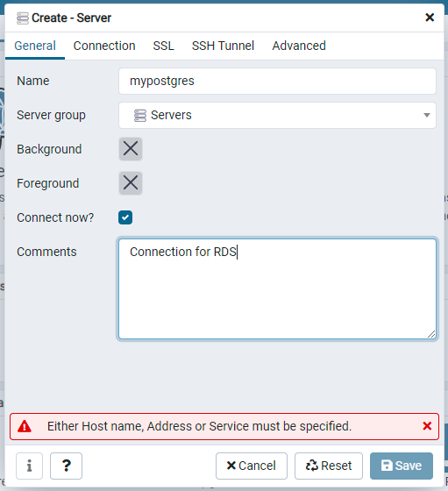The width and height of the screenshot is (448, 491).
Task: Click the server info 'i' icon button
Action: [x=29, y=466]
